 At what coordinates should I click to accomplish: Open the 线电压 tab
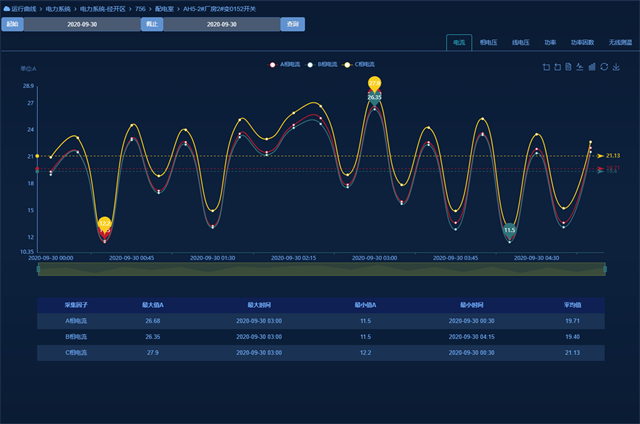pyautogui.click(x=520, y=43)
